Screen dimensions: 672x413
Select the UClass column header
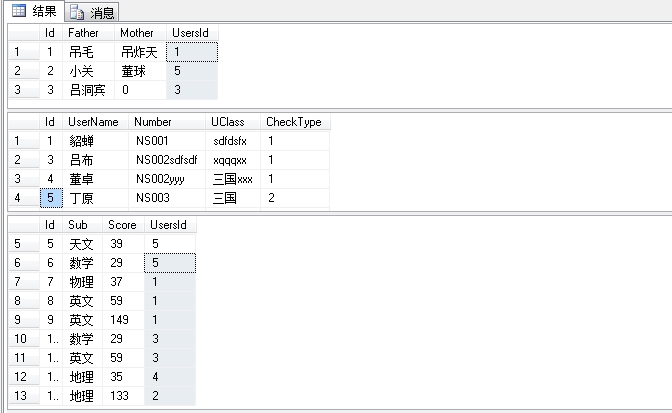click(x=233, y=122)
